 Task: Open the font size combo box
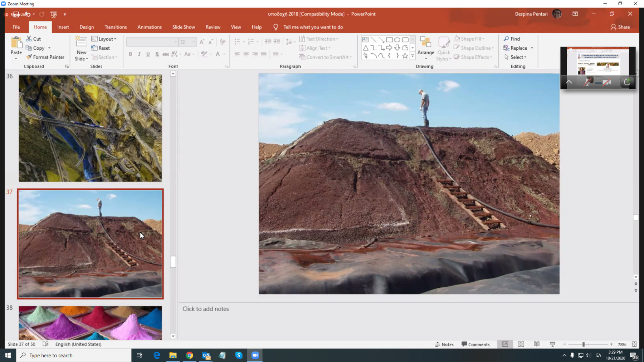pos(187,42)
